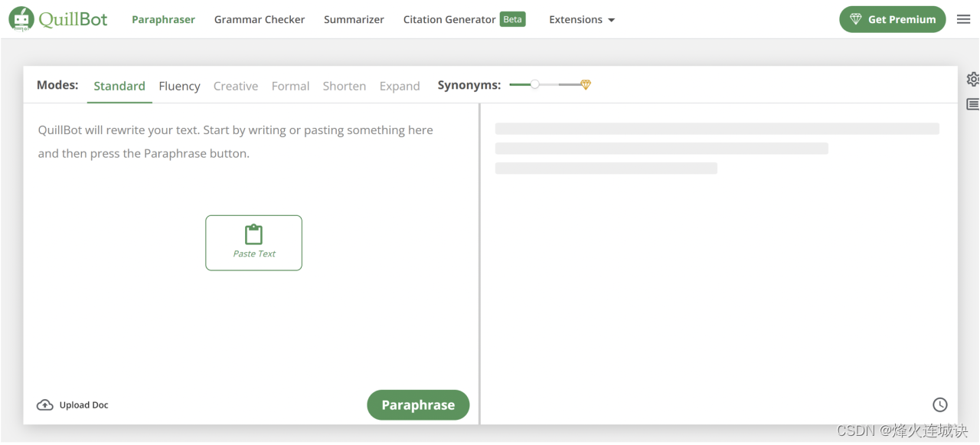Open the Summarizer page

(x=354, y=19)
